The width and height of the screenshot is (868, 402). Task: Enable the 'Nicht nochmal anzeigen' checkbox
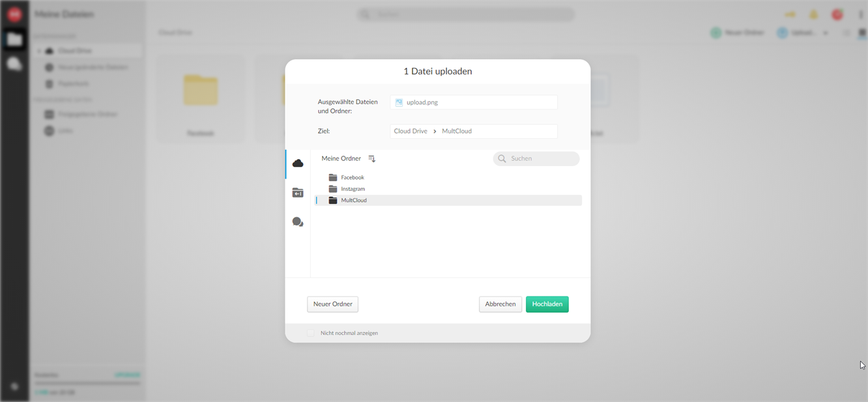pos(311,333)
